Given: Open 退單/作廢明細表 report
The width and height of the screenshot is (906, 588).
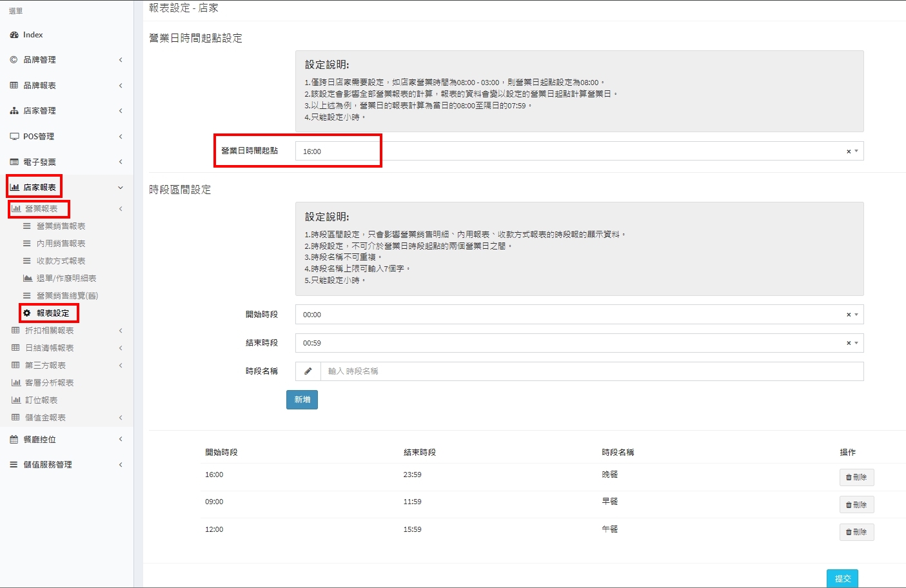Looking at the screenshot, I should (66, 279).
